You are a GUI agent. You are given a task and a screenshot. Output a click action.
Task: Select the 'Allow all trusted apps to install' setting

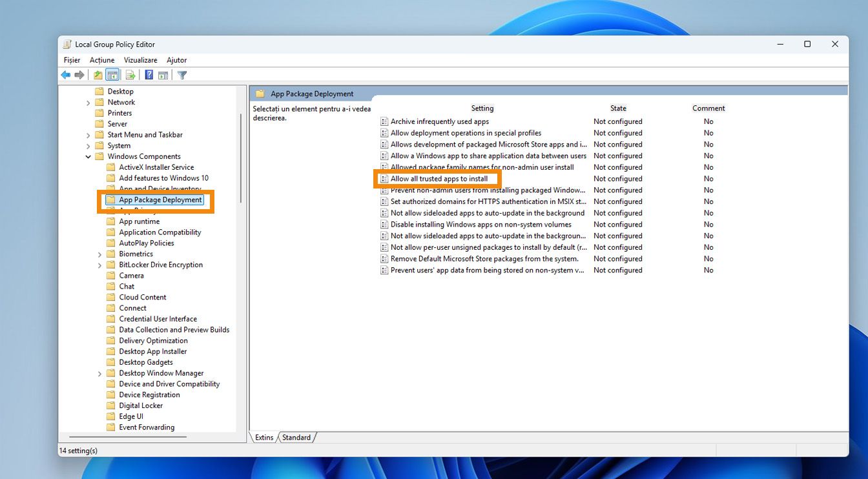[x=439, y=179]
